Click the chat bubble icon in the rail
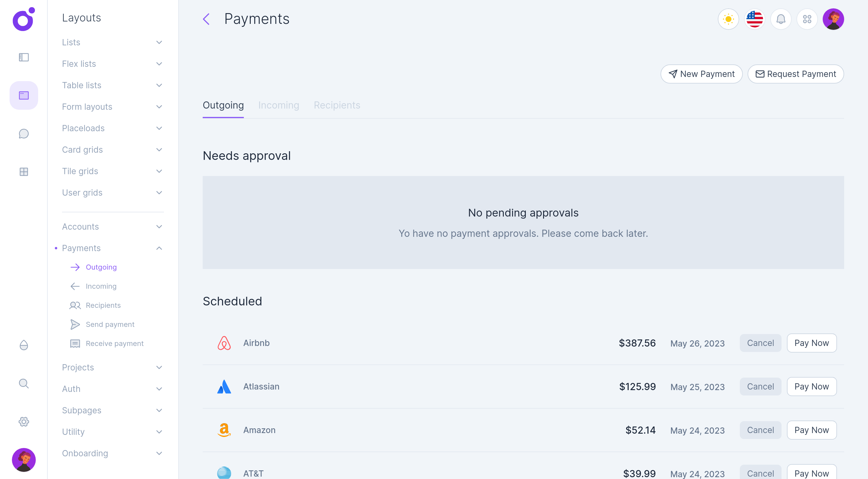Viewport: 868px width, 479px height. (x=24, y=134)
